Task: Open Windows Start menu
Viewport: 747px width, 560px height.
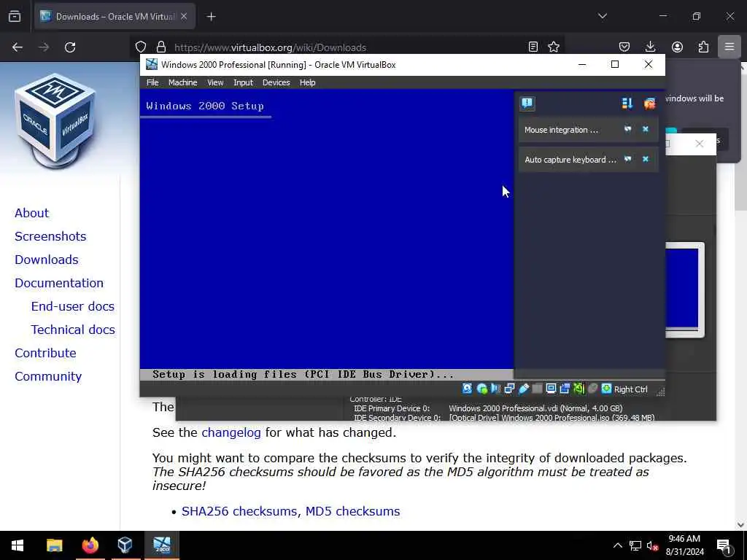Action: point(18,545)
